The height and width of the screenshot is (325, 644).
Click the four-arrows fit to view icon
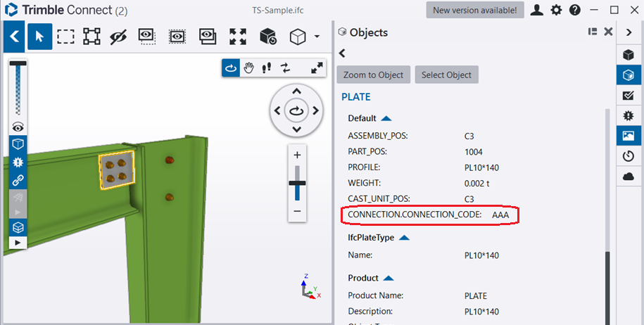(238, 36)
